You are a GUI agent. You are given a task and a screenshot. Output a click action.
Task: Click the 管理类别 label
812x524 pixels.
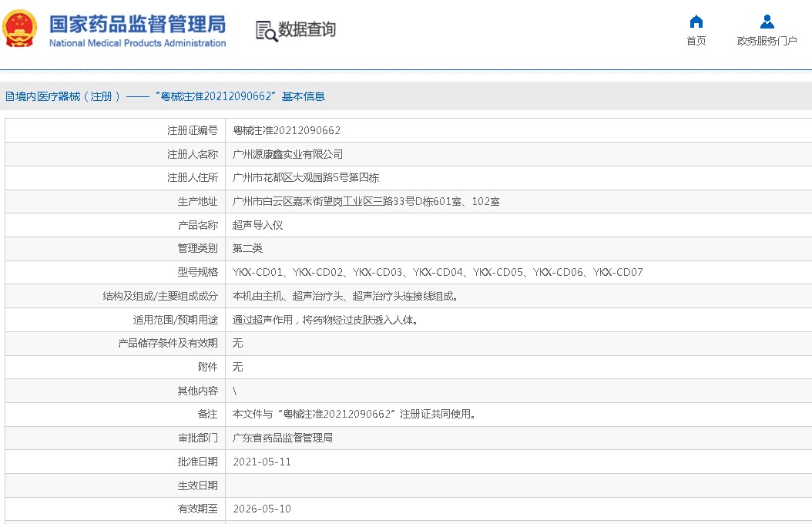coord(198,249)
